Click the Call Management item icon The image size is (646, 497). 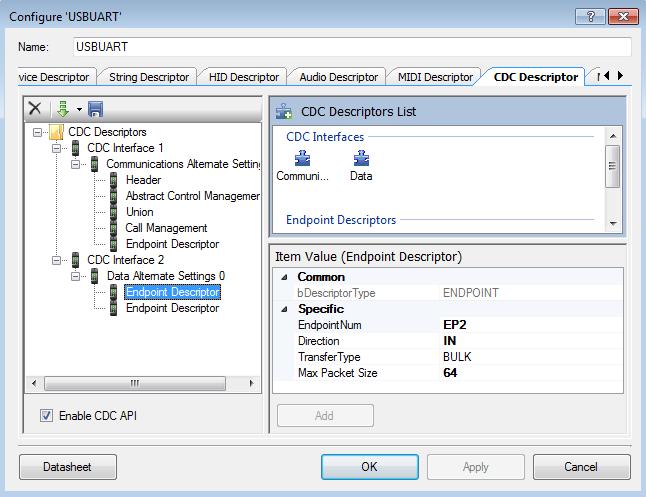point(113,228)
